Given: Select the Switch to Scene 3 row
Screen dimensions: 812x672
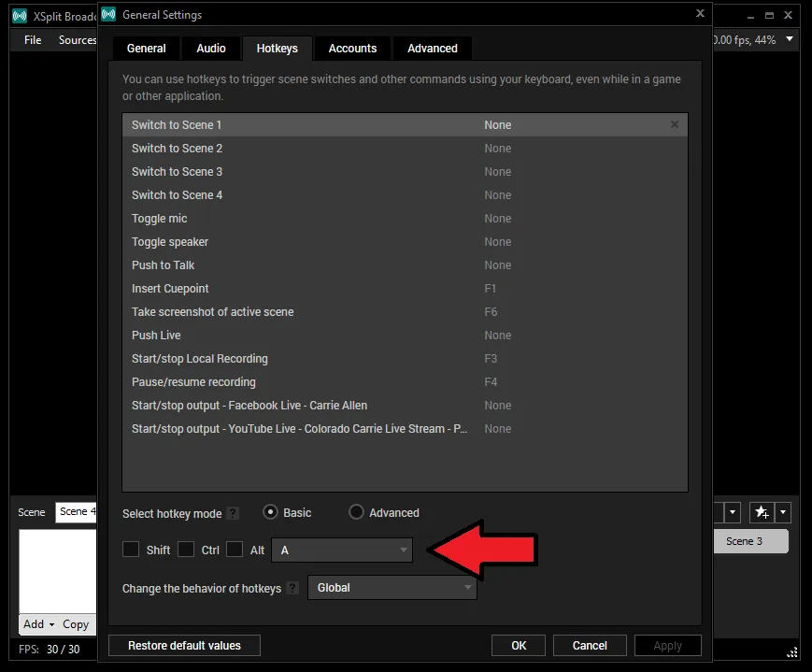Looking at the screenshot, I should coord(405,171).
